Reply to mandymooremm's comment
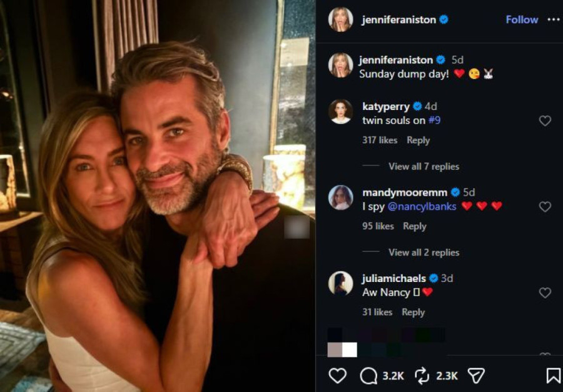This screenshot has width=563, height=392. click(x=414, y=226)
